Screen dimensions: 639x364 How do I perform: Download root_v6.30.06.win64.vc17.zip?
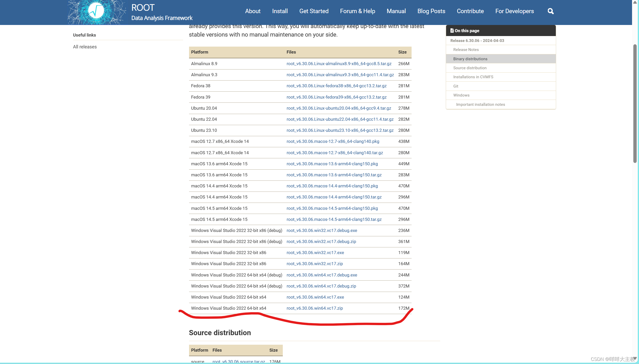click(314, 308)
